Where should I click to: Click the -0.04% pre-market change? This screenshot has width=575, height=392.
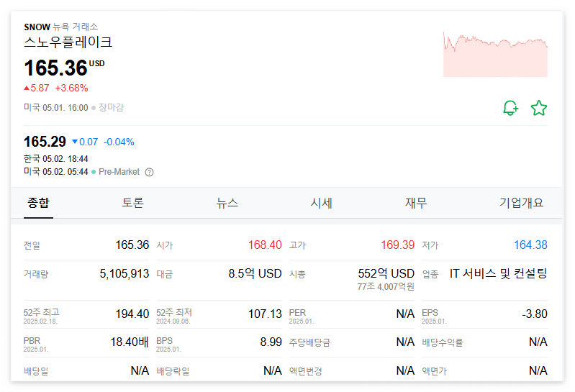(119, 142)
